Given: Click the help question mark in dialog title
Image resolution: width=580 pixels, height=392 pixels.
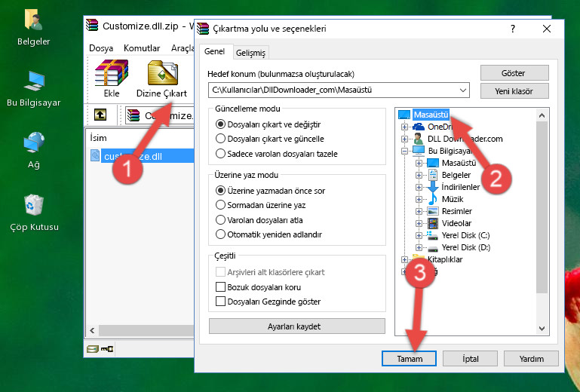Looking at the screenshot, I should click(x=513, y=29).
